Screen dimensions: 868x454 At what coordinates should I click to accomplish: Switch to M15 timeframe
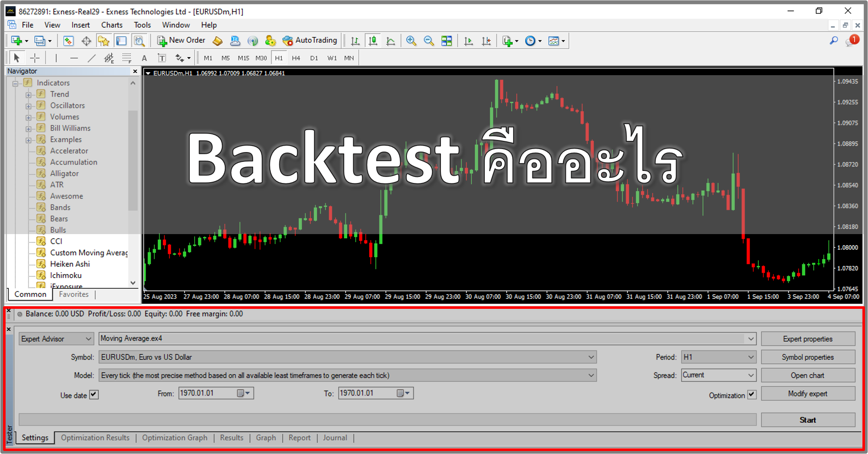tap(243, 58)
